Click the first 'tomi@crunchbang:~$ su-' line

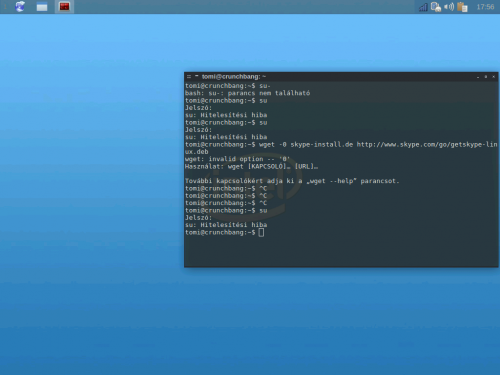coord(228,86)
